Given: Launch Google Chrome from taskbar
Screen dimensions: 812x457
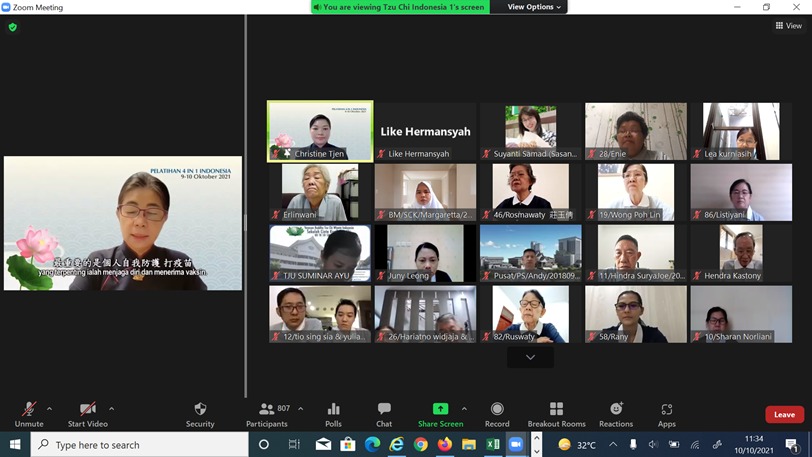Looking at the screenshot, I should click(420, 445).
